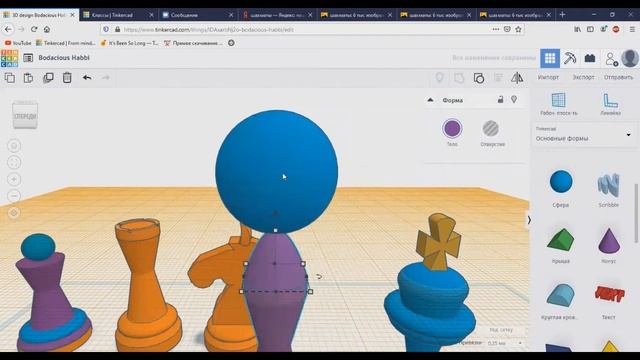This screenshot has height=360, width=640.
Task: Bookmark this page with the star icon
Action: pos(518,29)
